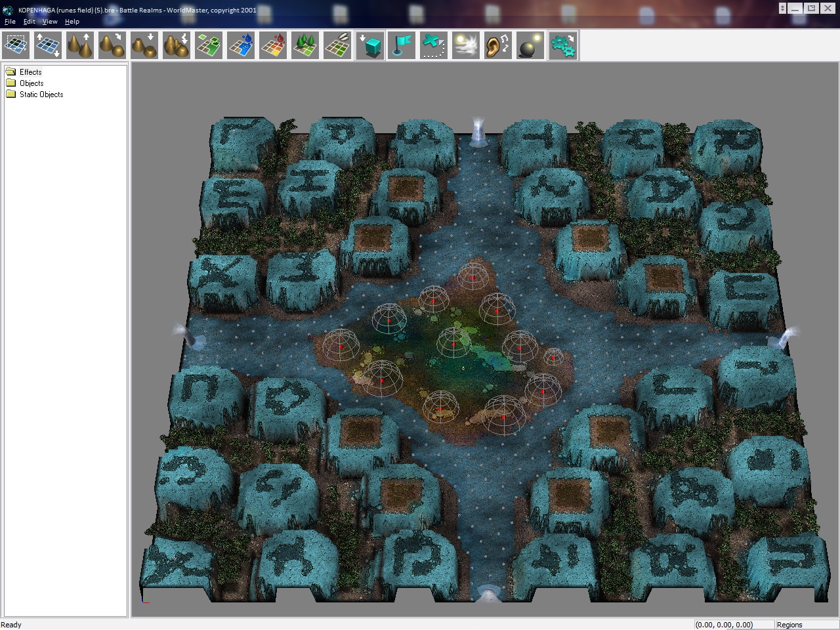Choose the raise terrain cones tool
The height and width of the screenshot is (630, 840).
point(80,46)
